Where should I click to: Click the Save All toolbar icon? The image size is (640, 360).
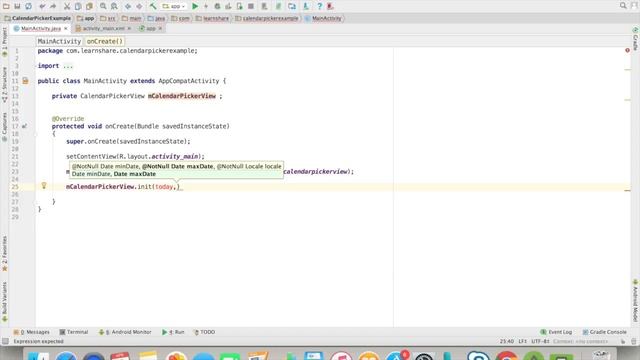[17, 6]
